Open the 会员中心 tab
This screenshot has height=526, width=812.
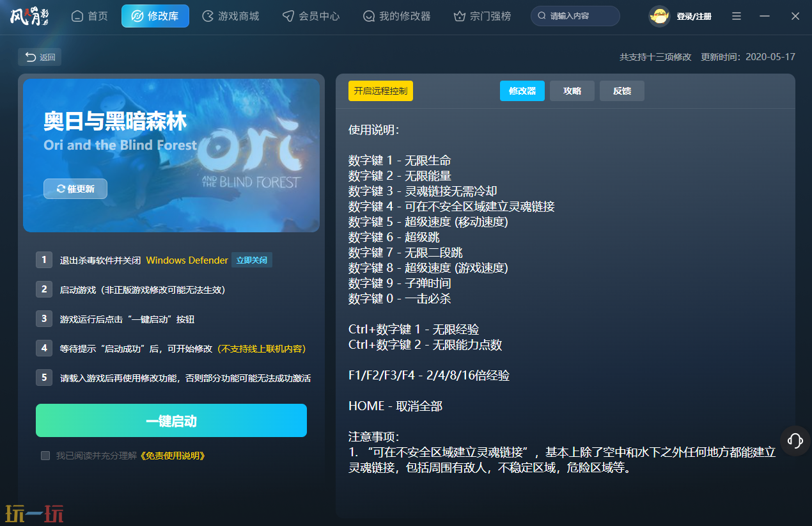click(x=311, y=16)
